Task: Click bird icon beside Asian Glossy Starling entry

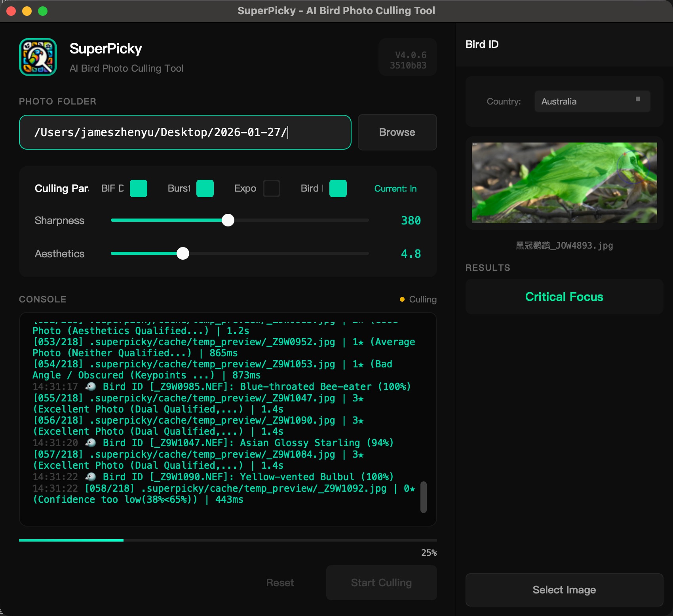Action: 91,443
